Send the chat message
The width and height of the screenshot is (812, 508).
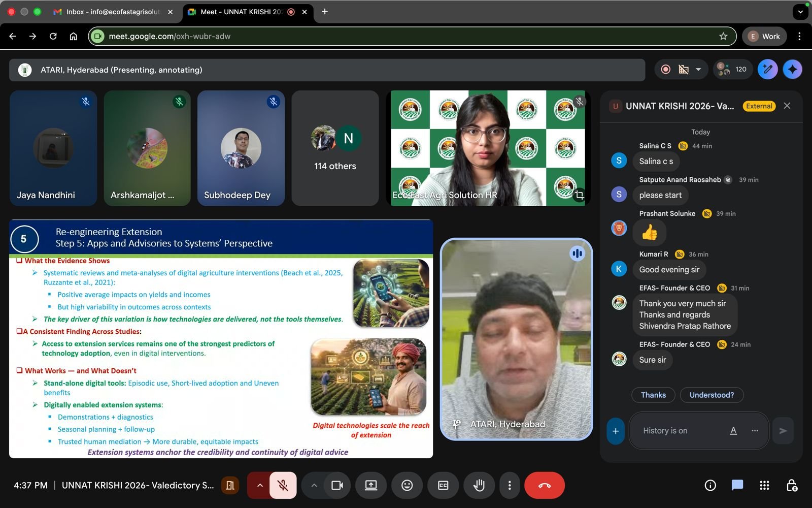click(783, 431)
